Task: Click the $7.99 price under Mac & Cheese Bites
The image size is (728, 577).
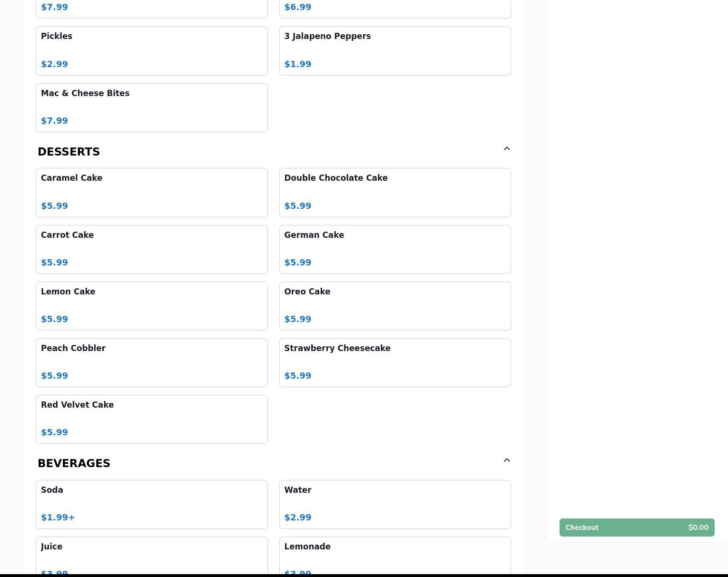Action: point(54,121)
